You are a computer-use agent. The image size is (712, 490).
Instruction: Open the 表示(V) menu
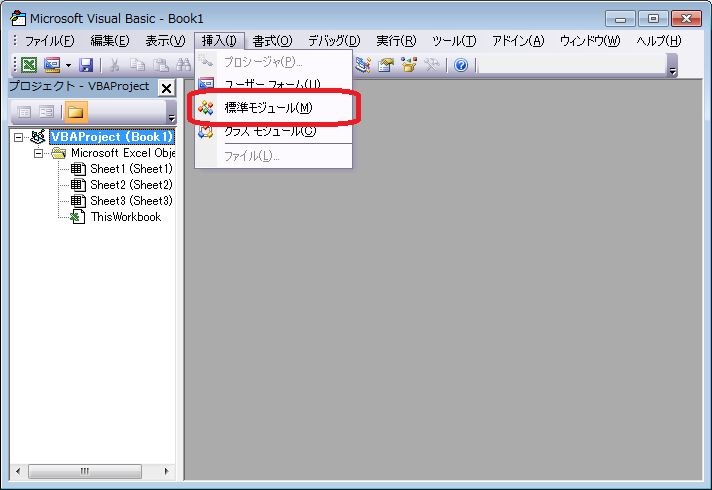point(165,41)
